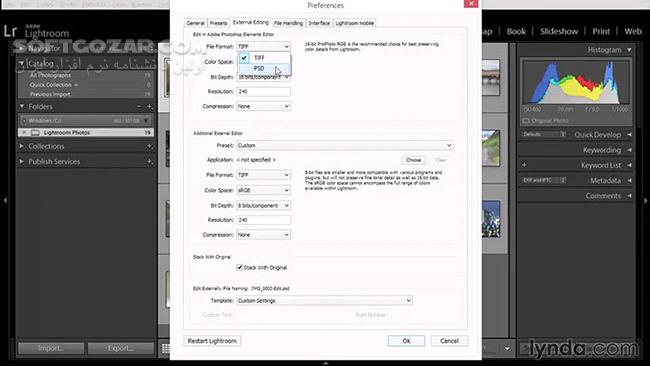
Task: Click plus icon on Publish Services header
Action: pyautogui.click(x=149, y=161)
